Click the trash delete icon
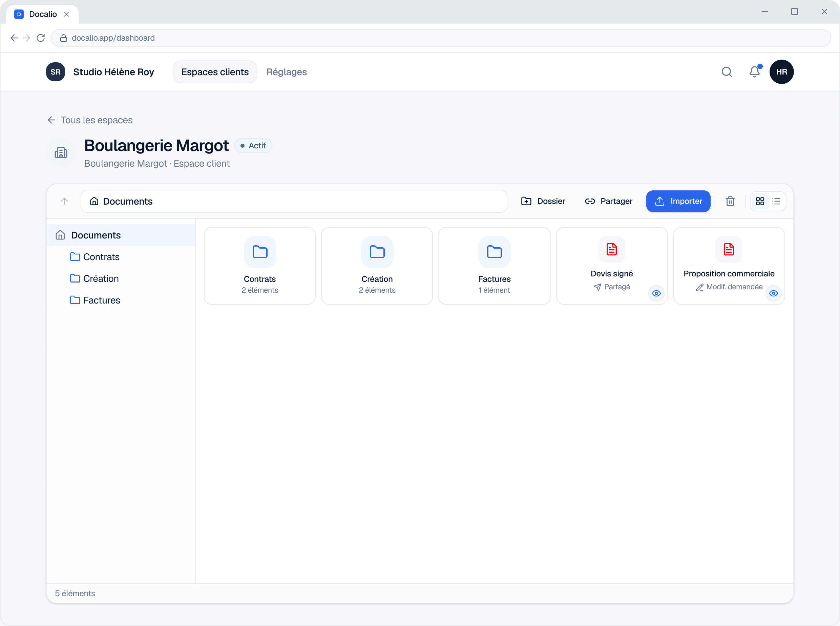Screen dimensions: 840x626 730,201
